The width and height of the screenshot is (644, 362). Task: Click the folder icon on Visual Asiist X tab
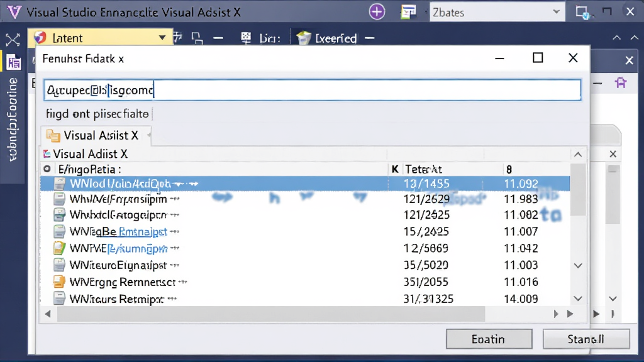[x=53, y=136]
